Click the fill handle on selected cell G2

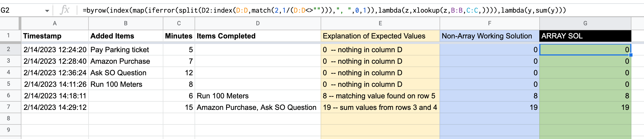coord(631,55)
